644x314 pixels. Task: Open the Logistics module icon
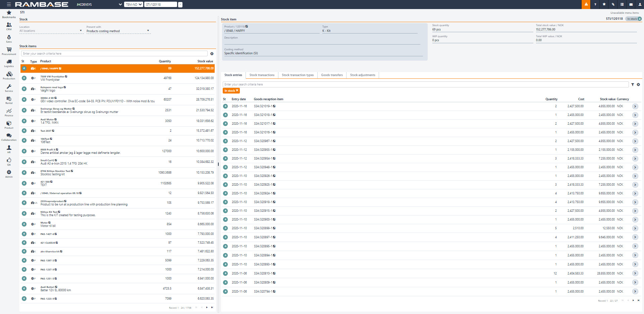[x=9, y=63]
